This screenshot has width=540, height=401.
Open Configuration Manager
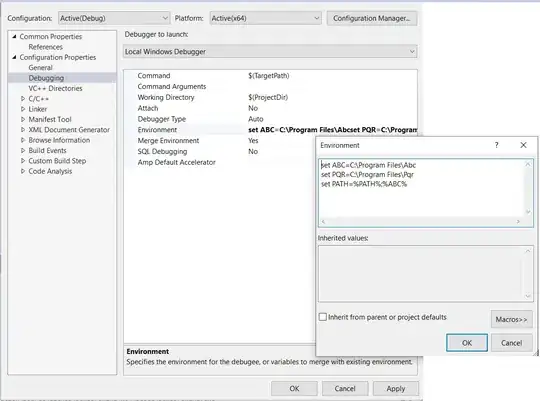point(372,18)
